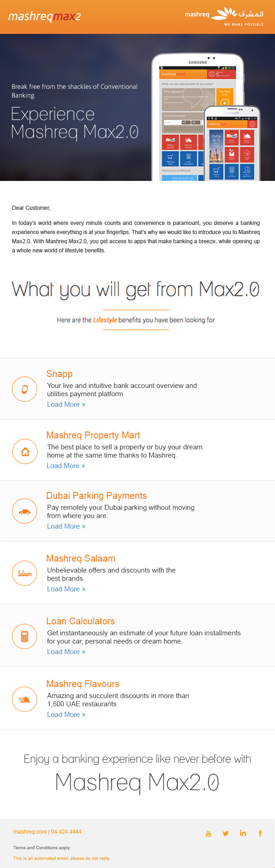This screenshot has height=868, width=275.
Task: Open the YouTube social icon in footer
Action: (209, 833)
